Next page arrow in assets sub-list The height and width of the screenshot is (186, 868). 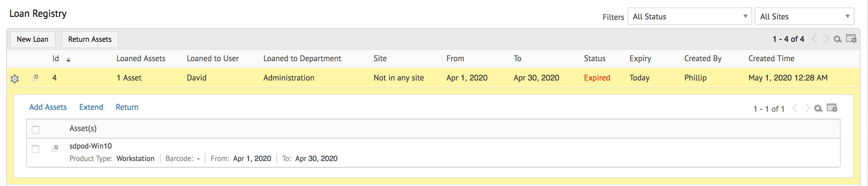tap(807, 108)
